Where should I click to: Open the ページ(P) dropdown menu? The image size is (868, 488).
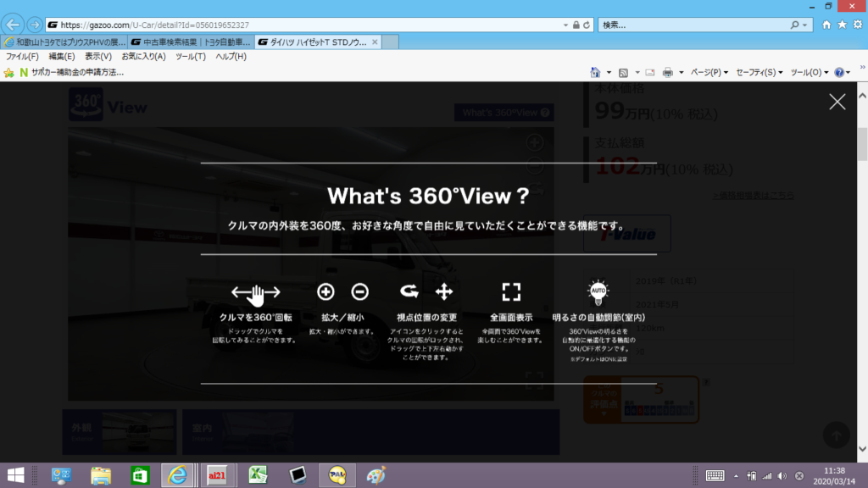pyautogui.click(x=709, y=73)
